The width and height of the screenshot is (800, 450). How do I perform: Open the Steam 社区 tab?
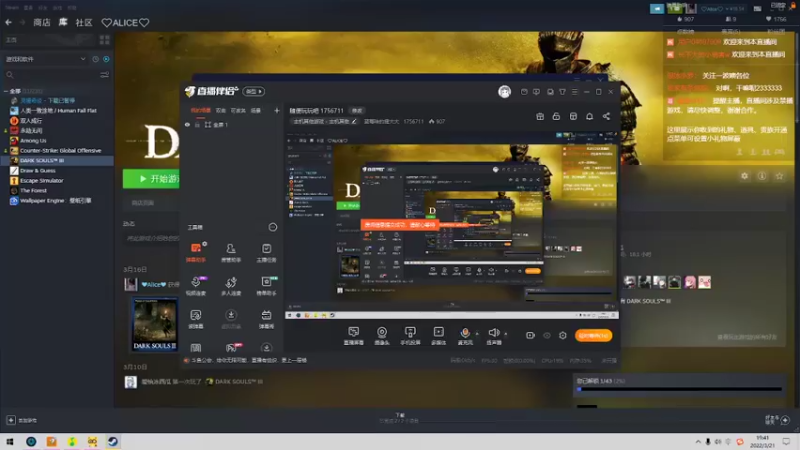(84, 22)
